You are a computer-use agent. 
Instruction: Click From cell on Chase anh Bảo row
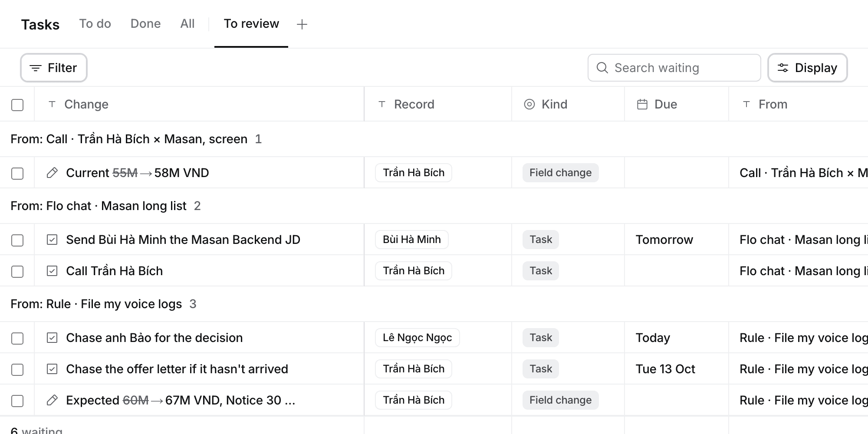799,338
